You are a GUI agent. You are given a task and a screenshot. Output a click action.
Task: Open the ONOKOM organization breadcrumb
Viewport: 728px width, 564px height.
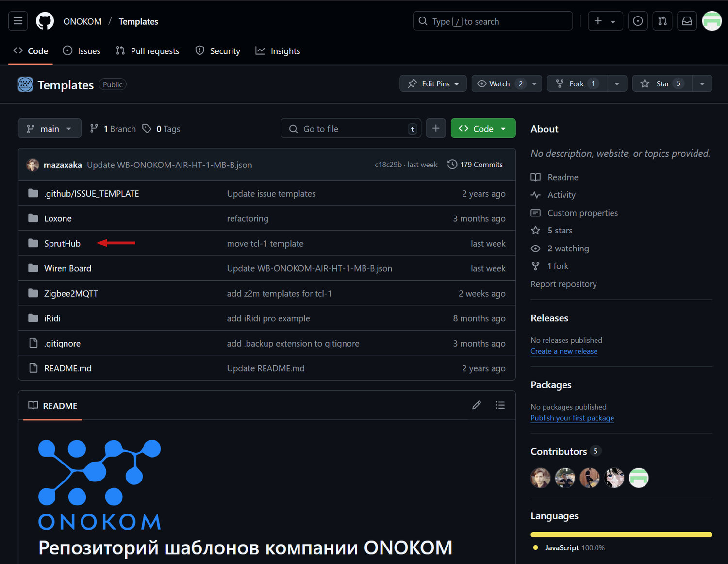[83, 21]
